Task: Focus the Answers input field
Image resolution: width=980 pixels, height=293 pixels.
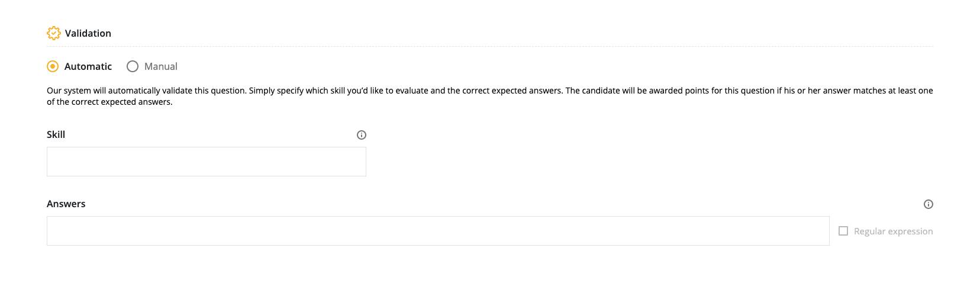Action: point(438,231)
